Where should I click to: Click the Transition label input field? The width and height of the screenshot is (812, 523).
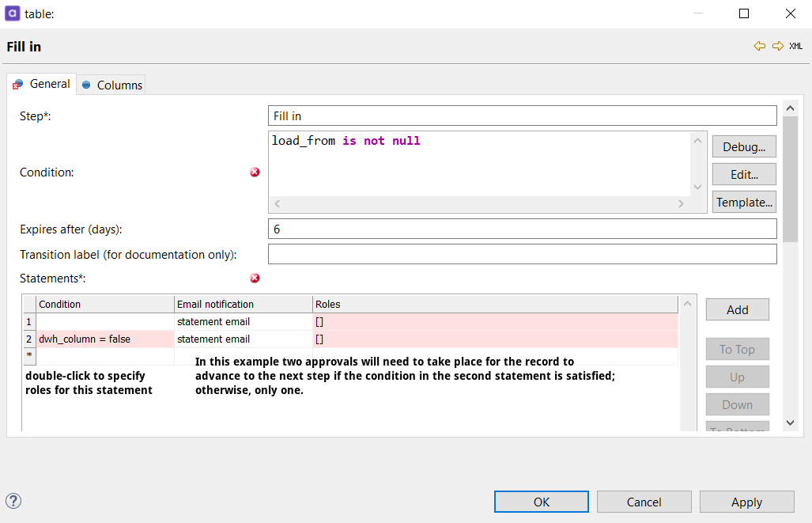pyautogui.click(x=522, y=255)
